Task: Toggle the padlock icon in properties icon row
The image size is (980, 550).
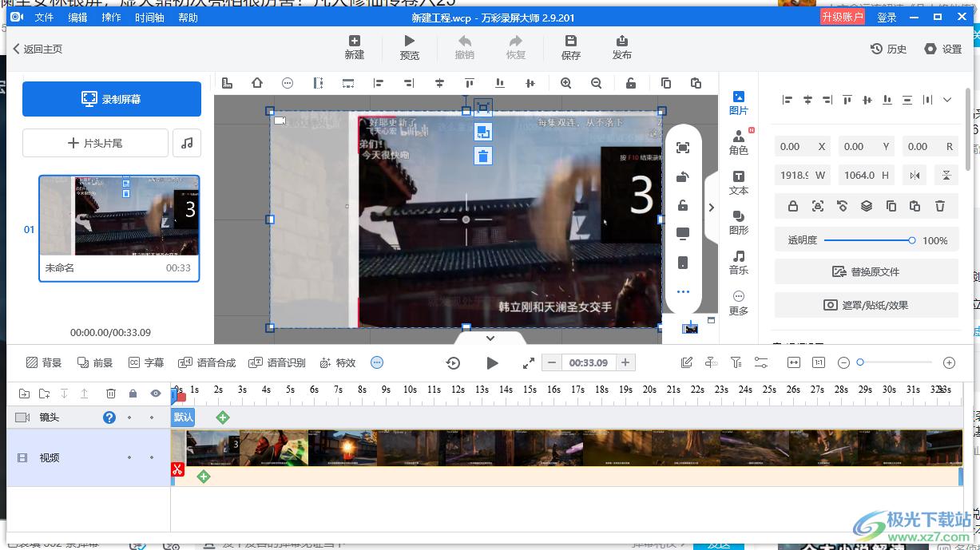Action: 792,206
